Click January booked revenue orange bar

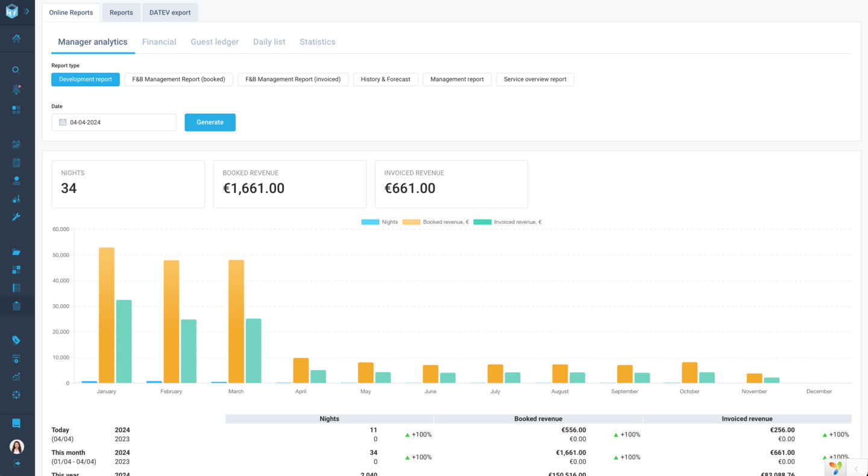107,315
